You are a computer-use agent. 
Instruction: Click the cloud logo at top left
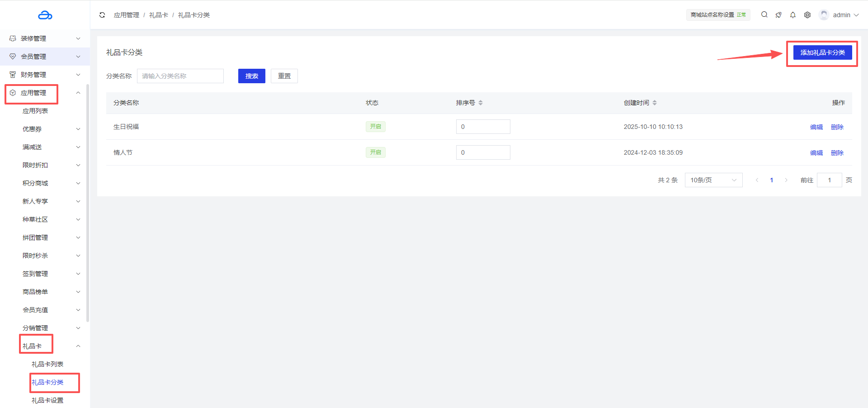pyautogui.click(x=45, y=15)
